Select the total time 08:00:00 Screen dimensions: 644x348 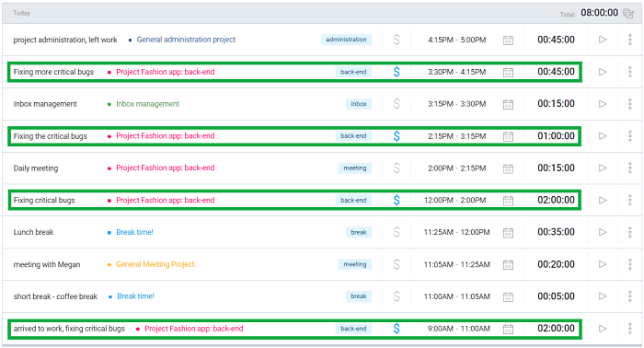pyautogui.click(x=599, y=13)
